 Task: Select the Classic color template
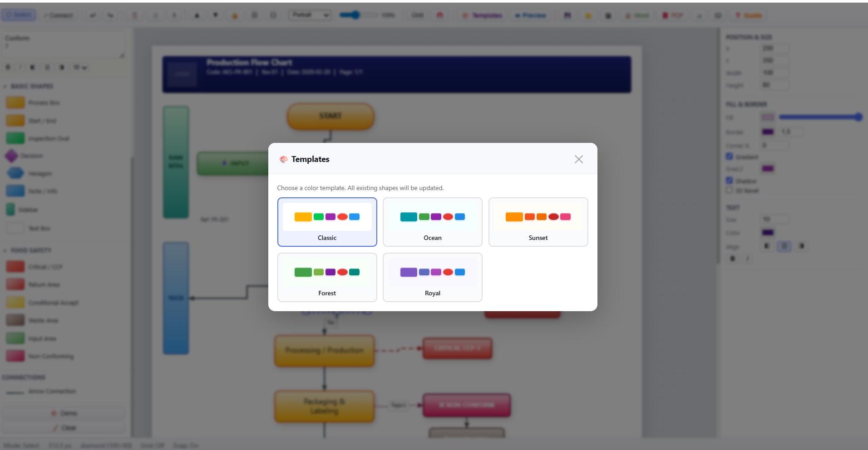pyautogui.click(x=327, y=222)
